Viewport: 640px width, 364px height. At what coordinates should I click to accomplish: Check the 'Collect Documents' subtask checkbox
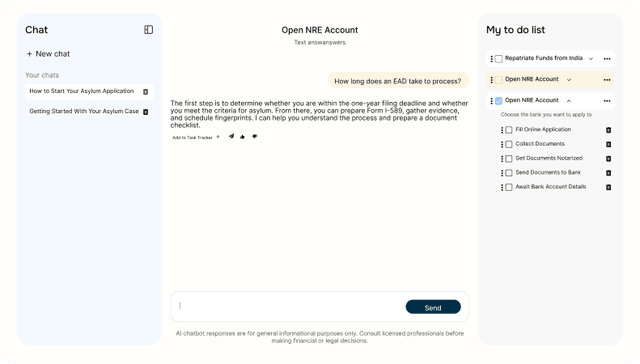[x=509, y=144]
